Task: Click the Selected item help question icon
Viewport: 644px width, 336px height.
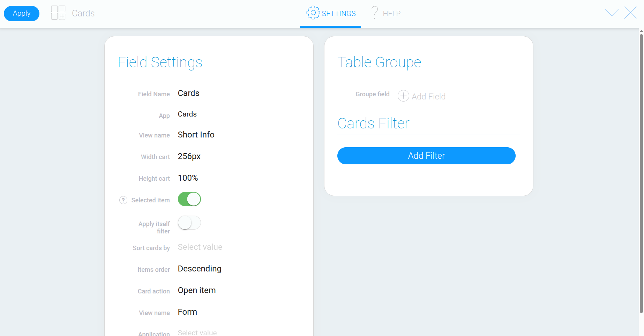Action: click(123, 200)
